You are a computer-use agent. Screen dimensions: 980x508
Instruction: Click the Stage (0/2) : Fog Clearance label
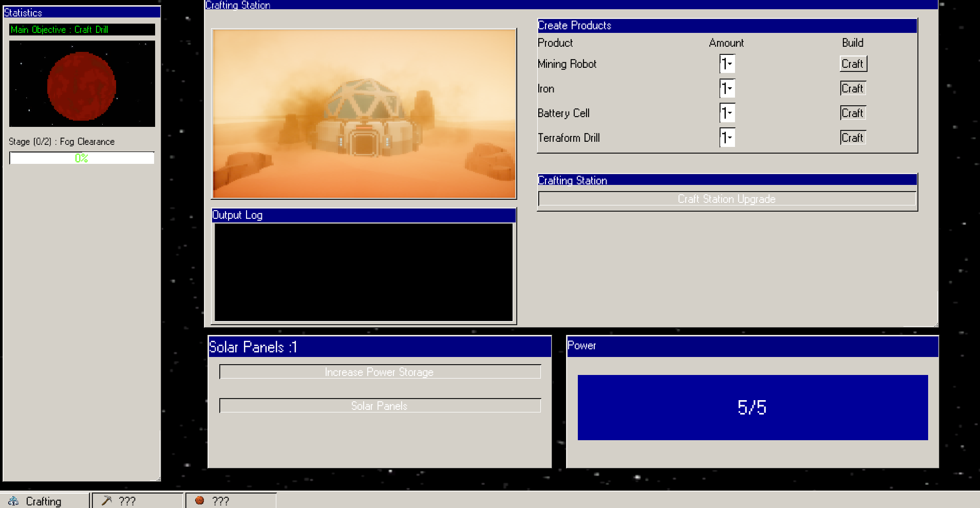tap(62, 142)
